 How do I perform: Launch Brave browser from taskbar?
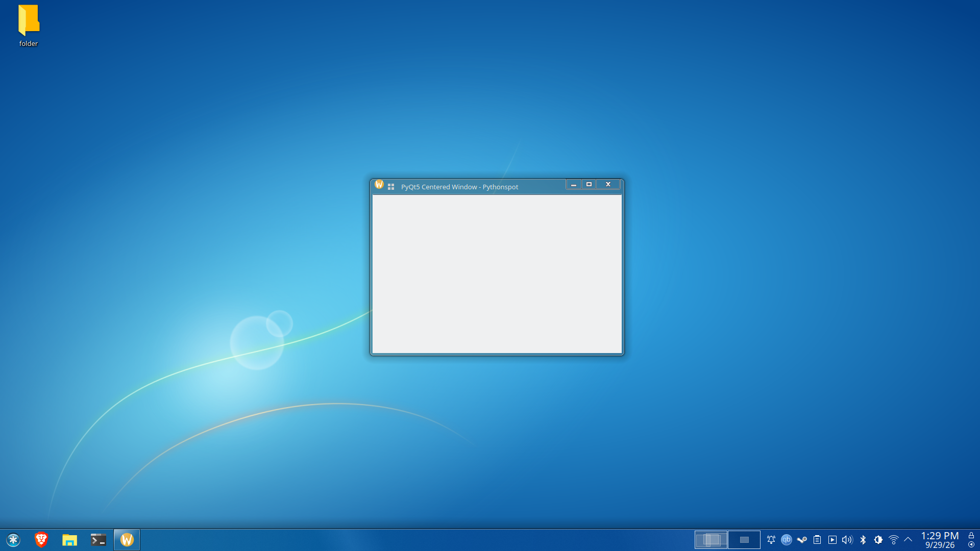click(x=41, y=540)
